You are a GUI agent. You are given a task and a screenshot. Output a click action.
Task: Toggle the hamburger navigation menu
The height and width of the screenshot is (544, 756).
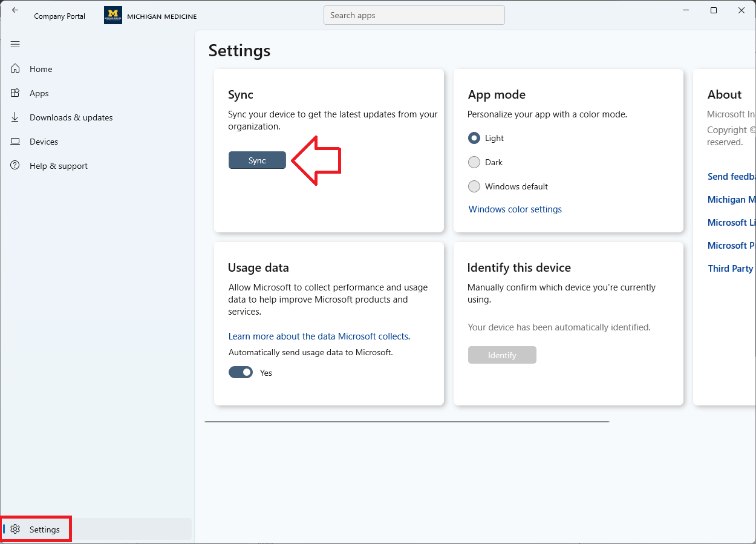point(15,44)
